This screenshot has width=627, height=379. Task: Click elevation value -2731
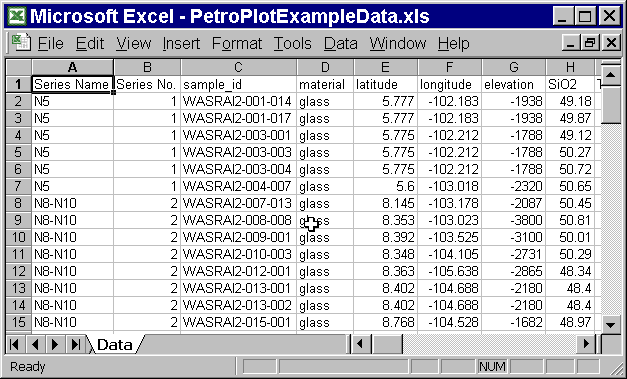(x=513, y=254)
